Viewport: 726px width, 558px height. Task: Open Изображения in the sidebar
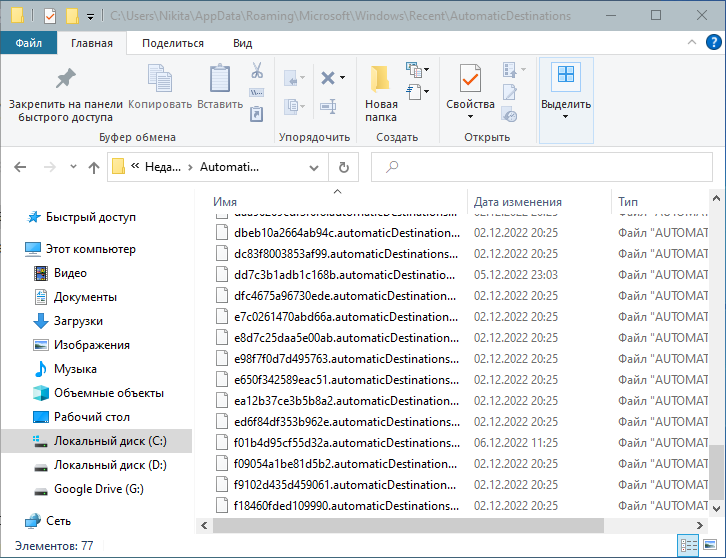coord(92,345)
